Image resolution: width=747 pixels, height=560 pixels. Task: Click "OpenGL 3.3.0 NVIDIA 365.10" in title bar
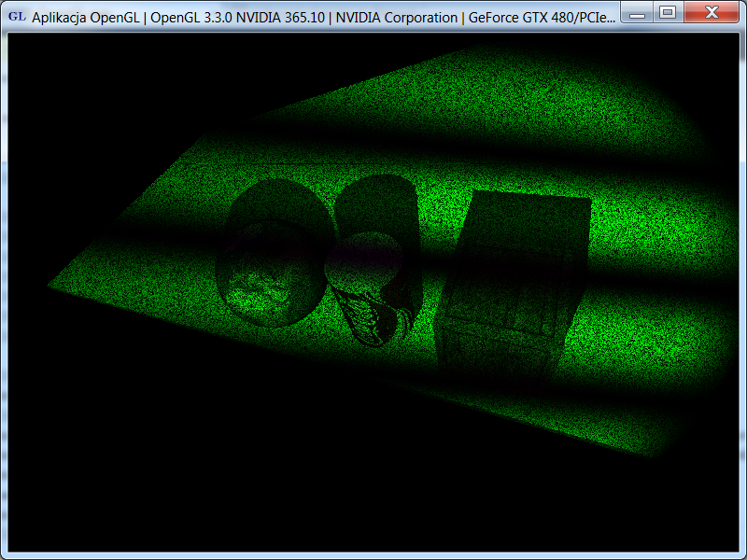click(x=236, y=18)
